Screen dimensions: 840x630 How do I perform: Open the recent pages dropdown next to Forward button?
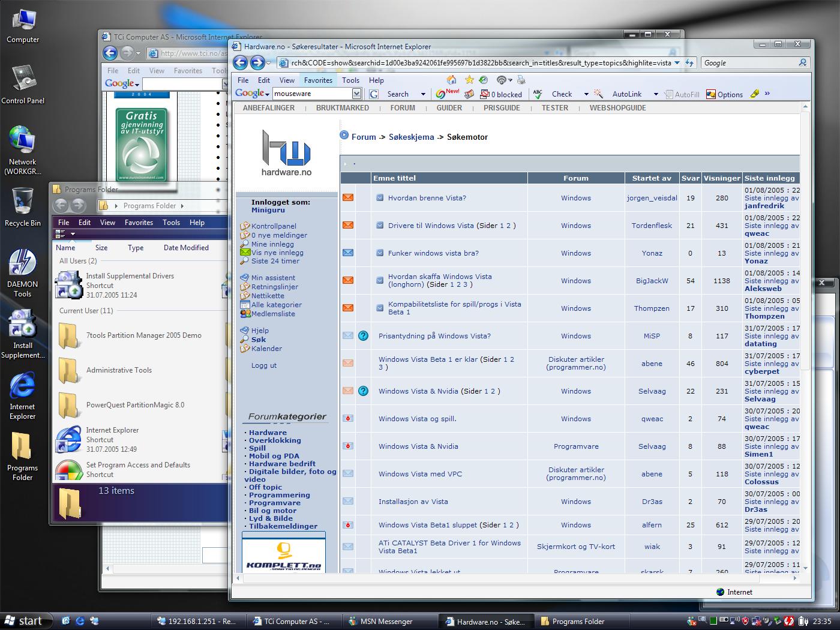point(269,62)
